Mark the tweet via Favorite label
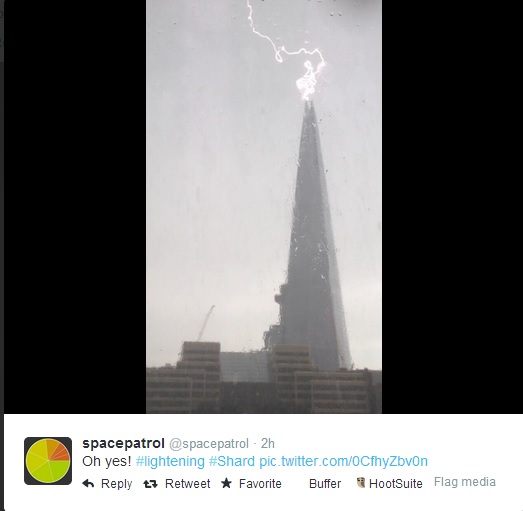Screen dimensions: 523x511 [x=260, y=484]
